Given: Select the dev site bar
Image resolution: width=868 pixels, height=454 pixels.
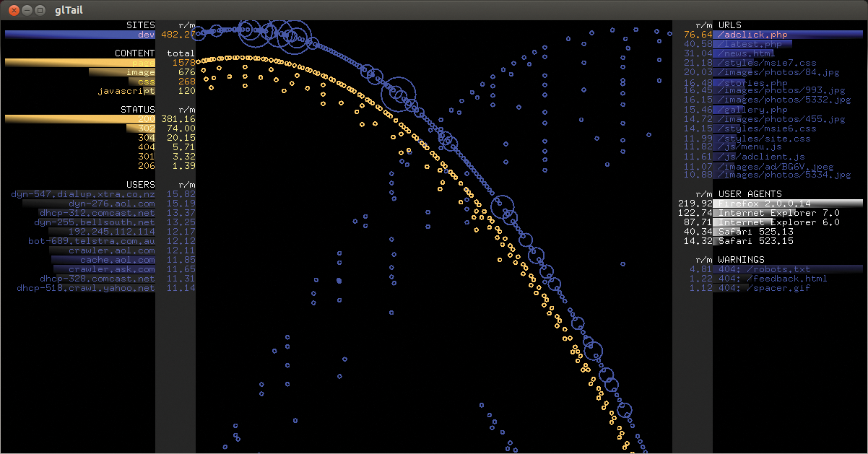Looking at the screenshot, I should 79,35.
